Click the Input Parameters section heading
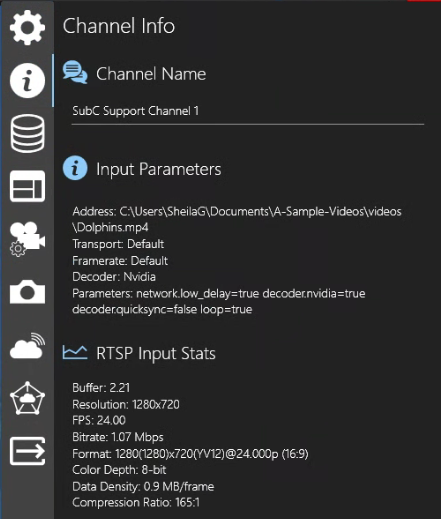 [159, 169]
